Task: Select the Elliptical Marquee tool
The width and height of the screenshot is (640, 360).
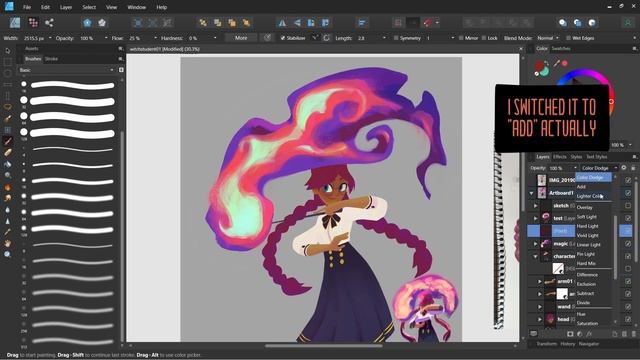Action: click(x=8, y=73)
